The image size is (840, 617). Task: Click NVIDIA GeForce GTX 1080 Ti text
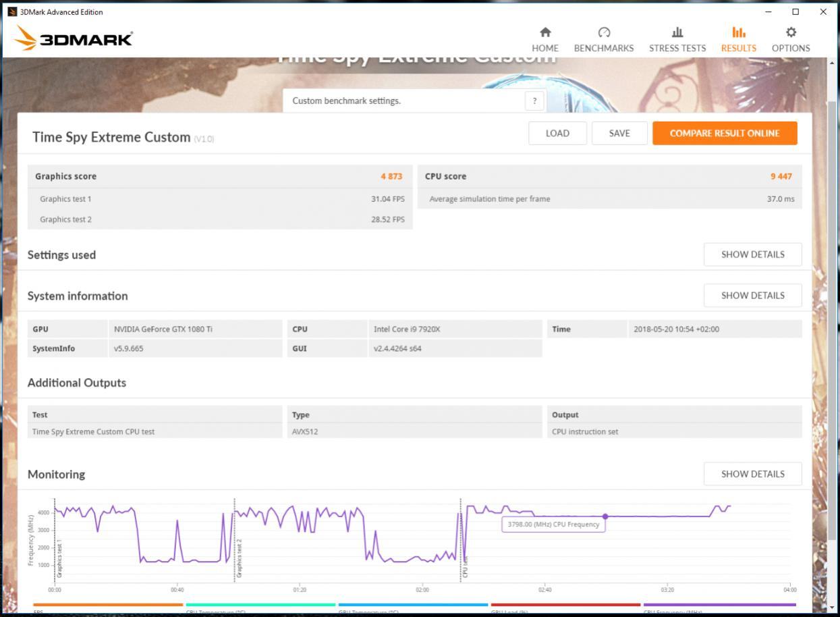pyautogui.click(x=163, y=329)
